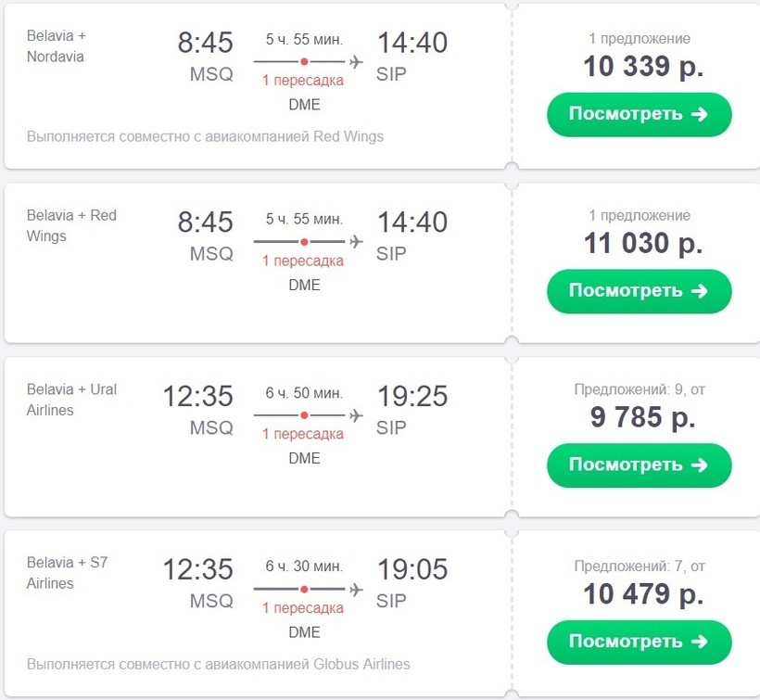Select the Belavia + Red Wings airline label
Viewport: 760px width, 700px height.
tap(71, 225)
